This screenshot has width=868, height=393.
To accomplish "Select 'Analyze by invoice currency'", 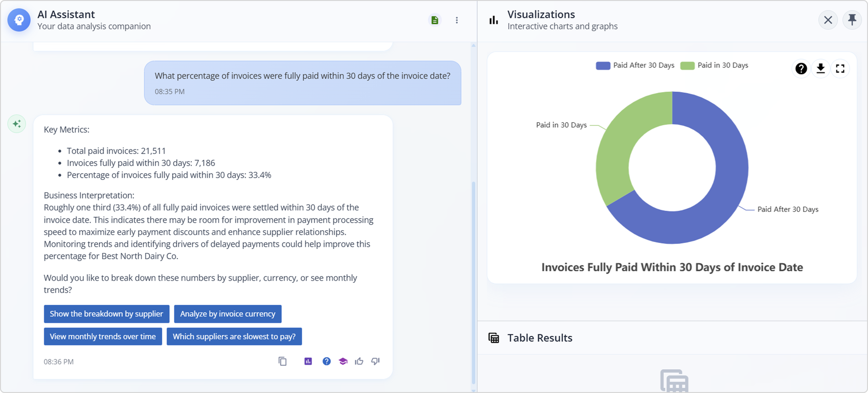I will (x=228, y=314).
